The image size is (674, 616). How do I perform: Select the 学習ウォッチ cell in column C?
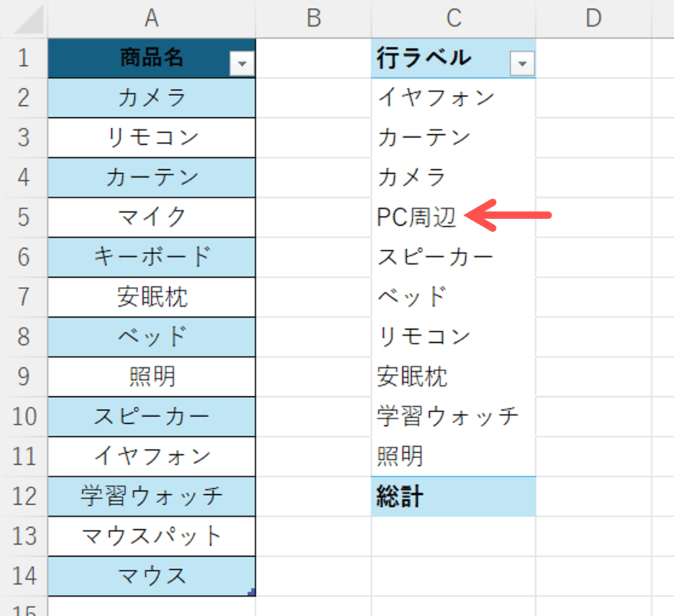448,417
